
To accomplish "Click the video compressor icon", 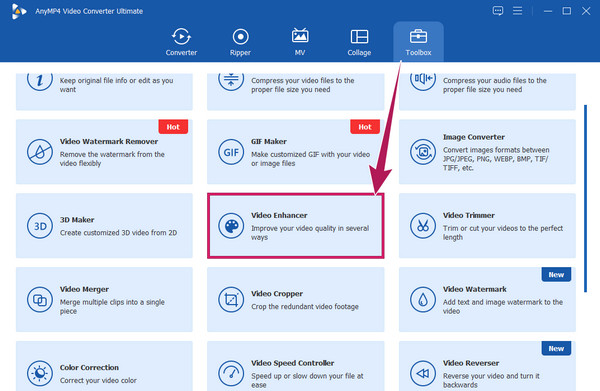I will tap(231, 81).
